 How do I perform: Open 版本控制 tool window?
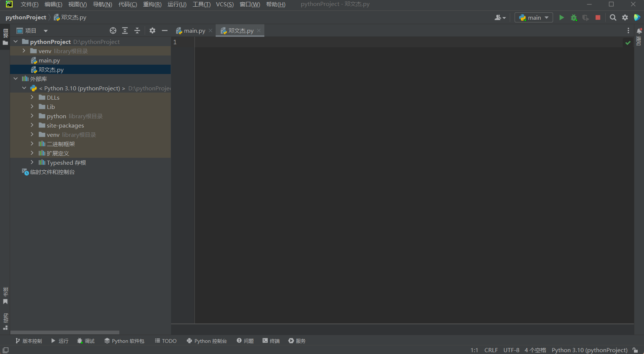click(x=29, y=341)
